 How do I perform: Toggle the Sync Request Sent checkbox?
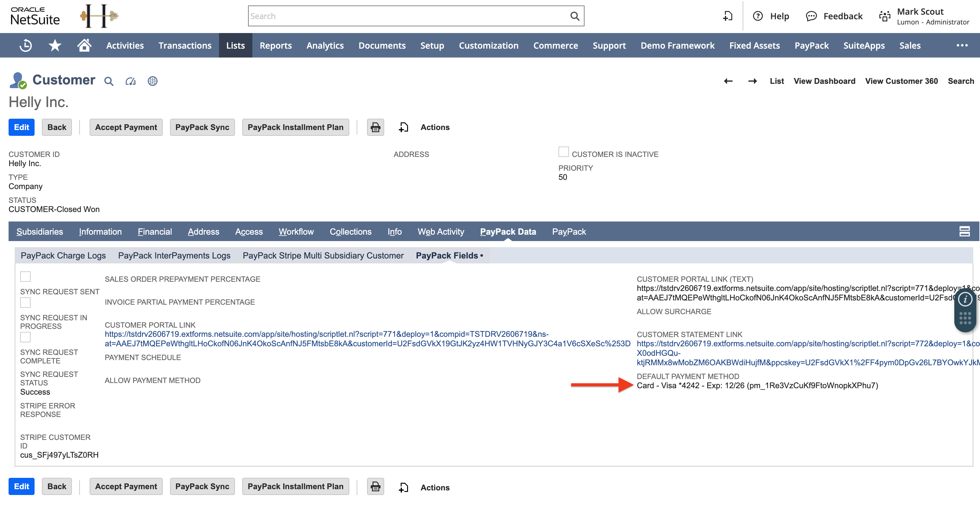click(25, 277)
